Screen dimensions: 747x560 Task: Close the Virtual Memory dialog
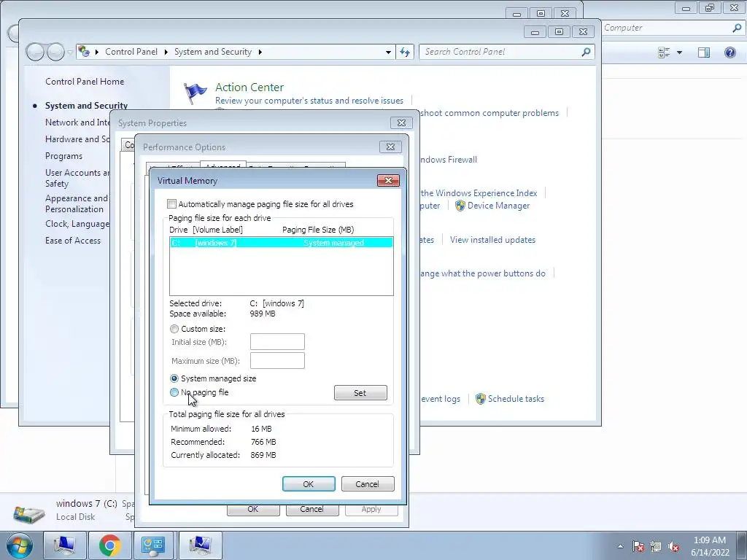pyautogui.click(x=388, y=181)
